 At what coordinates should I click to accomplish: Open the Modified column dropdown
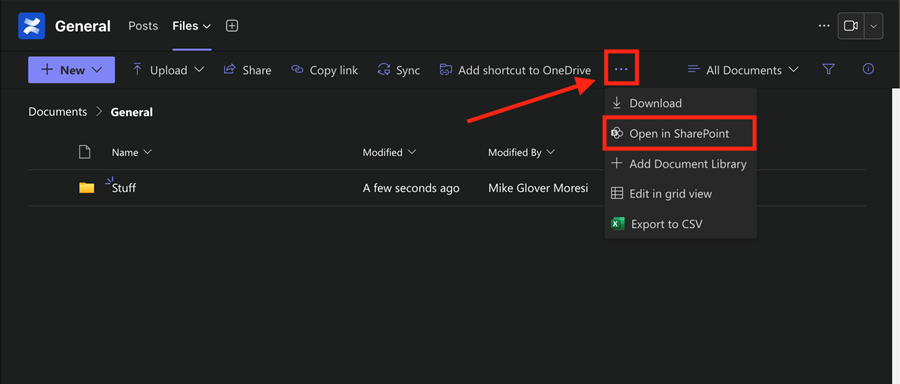click(389, 153)
